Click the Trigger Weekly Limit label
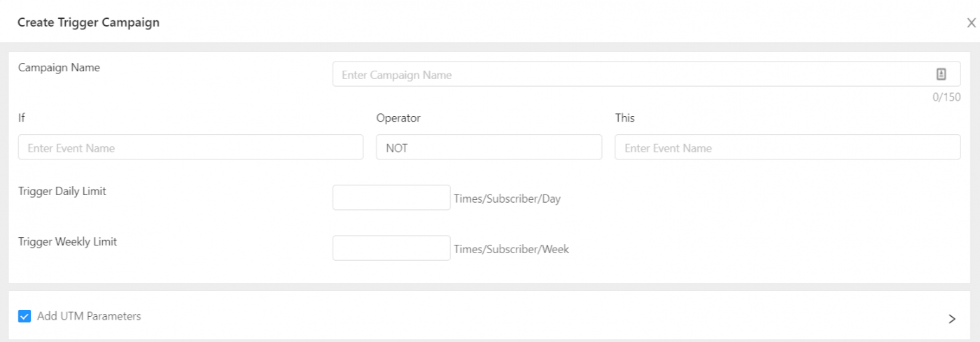 [x=67, y=241]
